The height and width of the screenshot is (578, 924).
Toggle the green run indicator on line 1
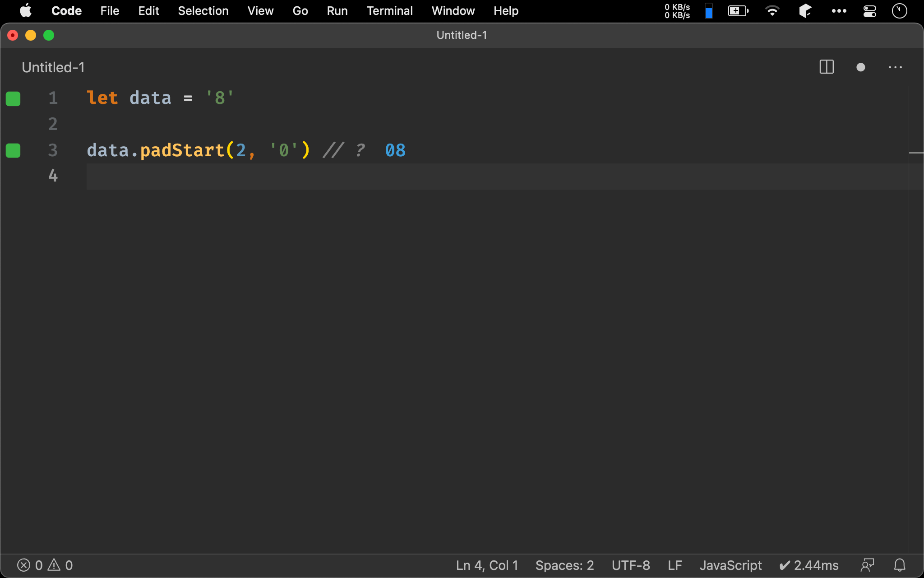click(13, 98)
